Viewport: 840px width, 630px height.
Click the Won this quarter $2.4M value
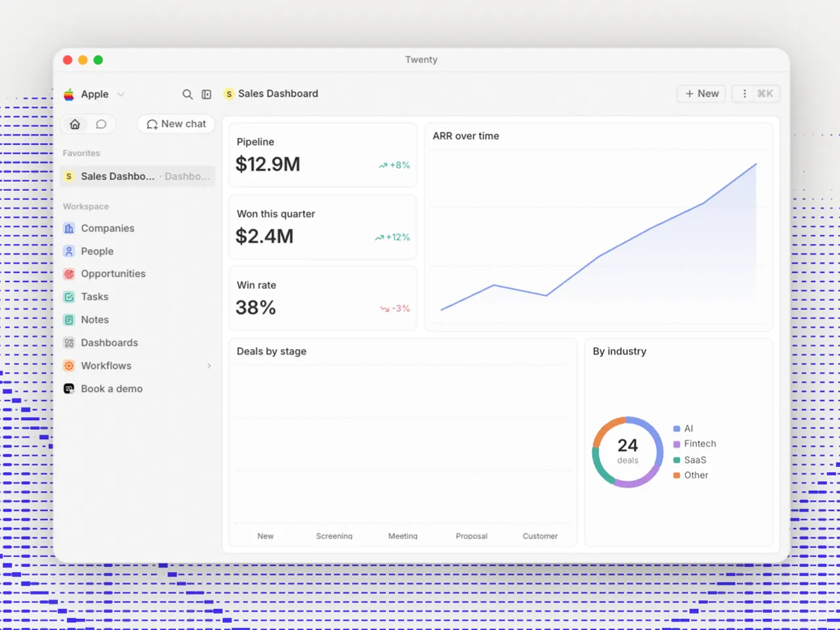coord(264,236)
